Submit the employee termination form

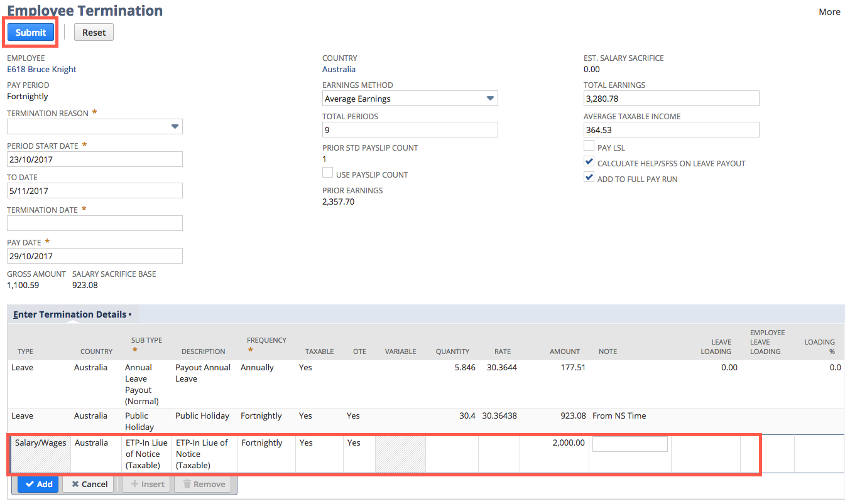30,32
